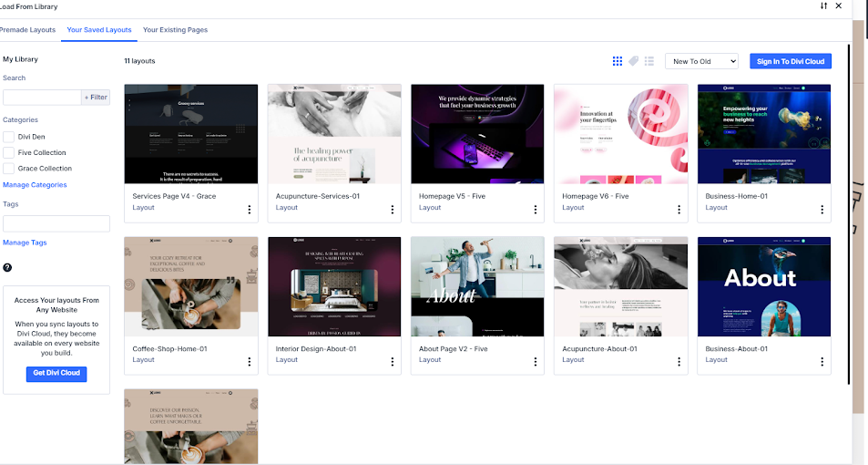Click the + Filter button
868x465 pixels.
tap(96, 98)
